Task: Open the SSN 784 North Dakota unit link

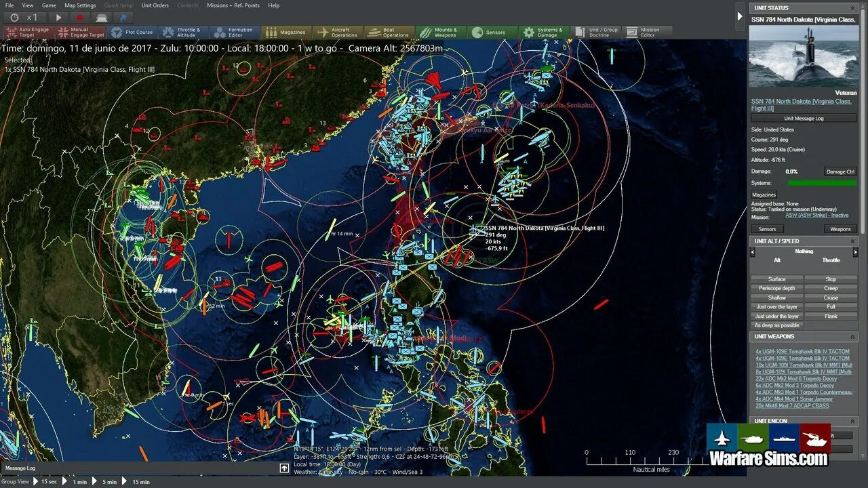Action: pos(801,104)
